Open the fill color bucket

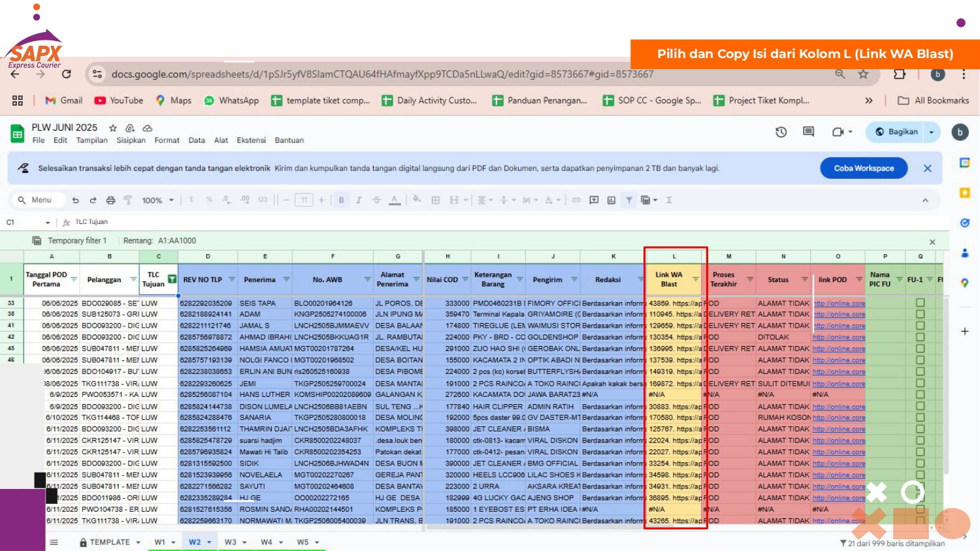[417, 200]
